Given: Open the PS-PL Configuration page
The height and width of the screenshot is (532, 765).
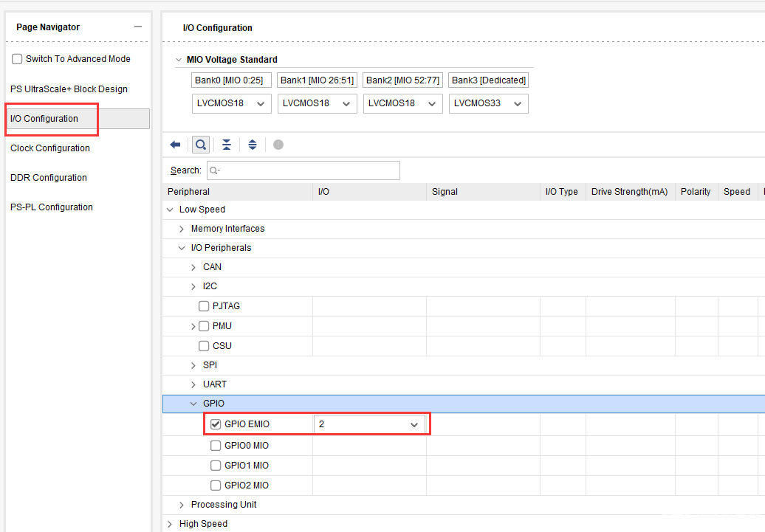Looking at the screenshot, I should coord(52,207).
